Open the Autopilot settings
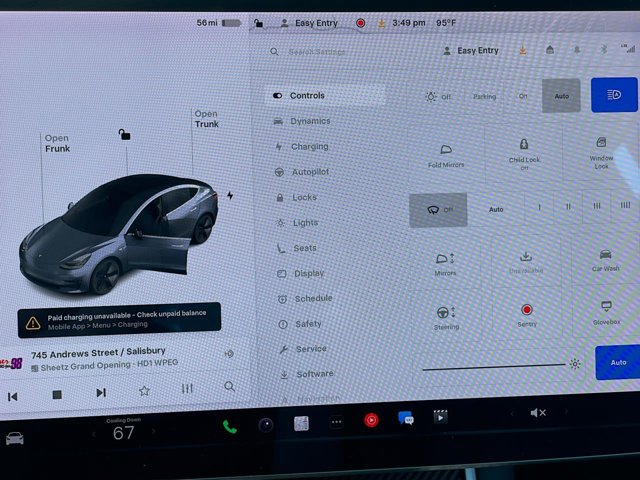The height and width of the screenshot is (480, 640). coord(302,172)
